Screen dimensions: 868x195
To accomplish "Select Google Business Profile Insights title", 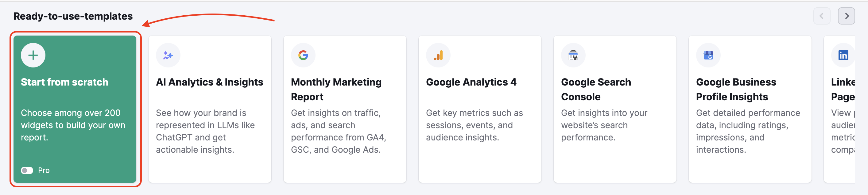I will (736, 89).
